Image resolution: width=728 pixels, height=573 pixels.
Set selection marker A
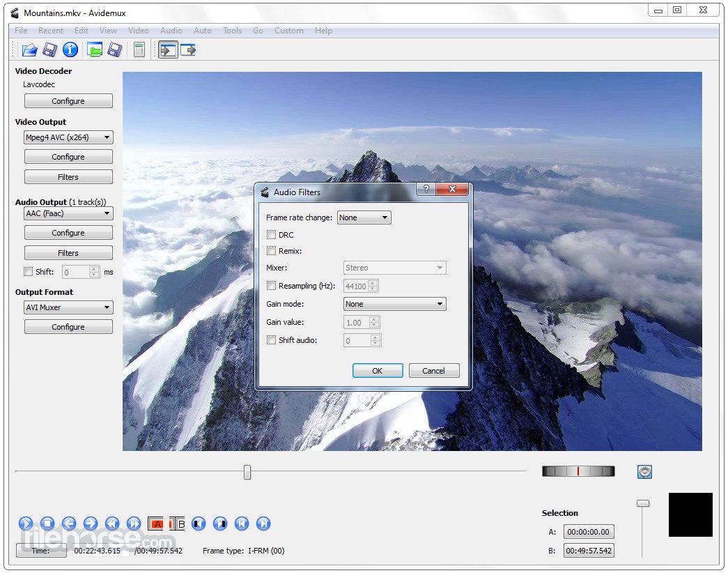155,524
